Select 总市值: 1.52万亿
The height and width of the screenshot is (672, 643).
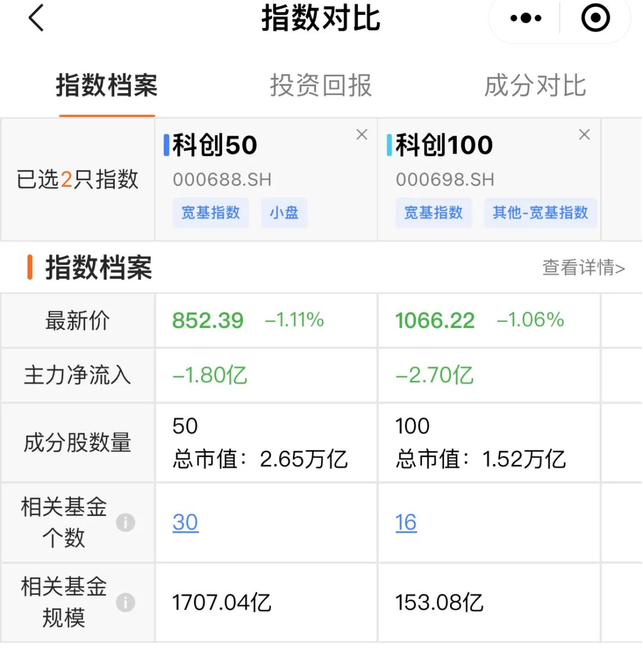pos(480,459)
